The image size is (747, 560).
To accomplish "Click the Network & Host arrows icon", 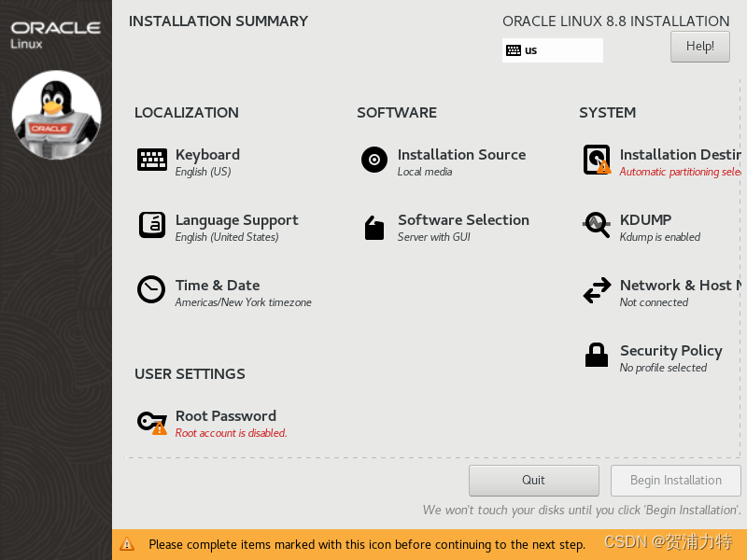I will click(x=597, y=290).
